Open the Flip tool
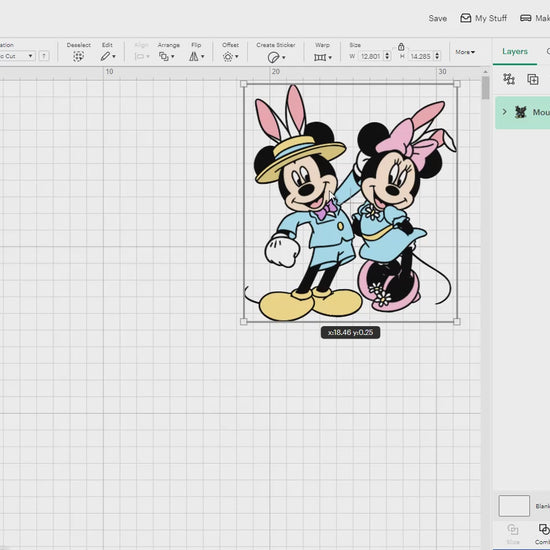The image size is (550, 550). 194,56
